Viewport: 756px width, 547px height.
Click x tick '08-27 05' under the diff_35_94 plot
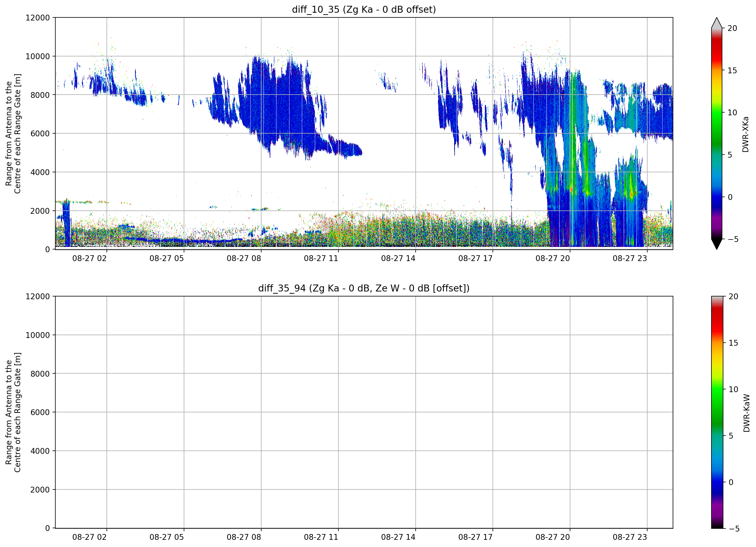tap(167, 537)
